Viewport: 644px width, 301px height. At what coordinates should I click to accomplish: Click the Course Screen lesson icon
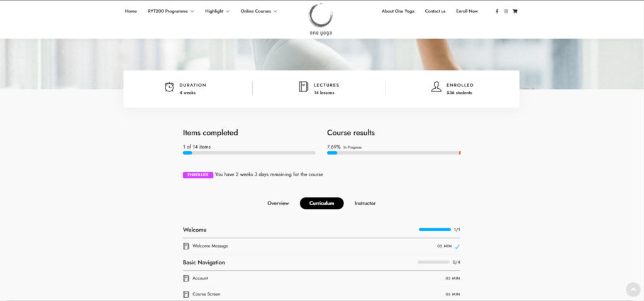[186, 295]
